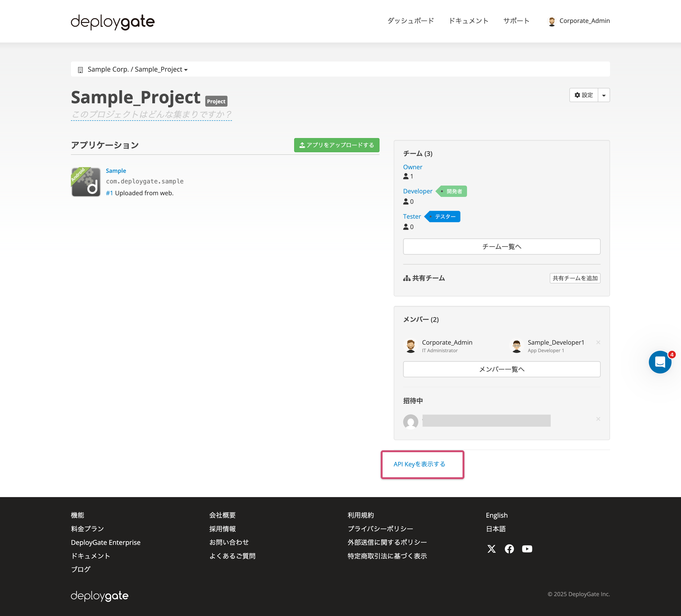This screenshot has width=681, height=616.
Task: Open the caret dropdown next to 設定
Action: [x=604, y=95]
